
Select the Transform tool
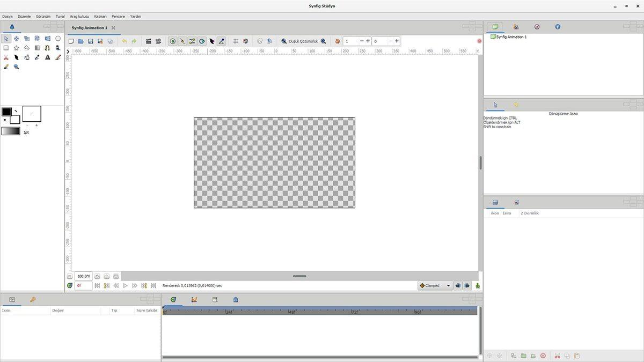click(x=6, y=38)
